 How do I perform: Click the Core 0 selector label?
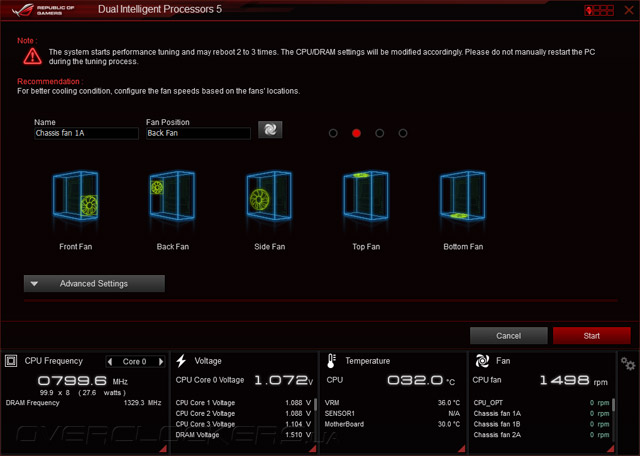tap(135, 361)
